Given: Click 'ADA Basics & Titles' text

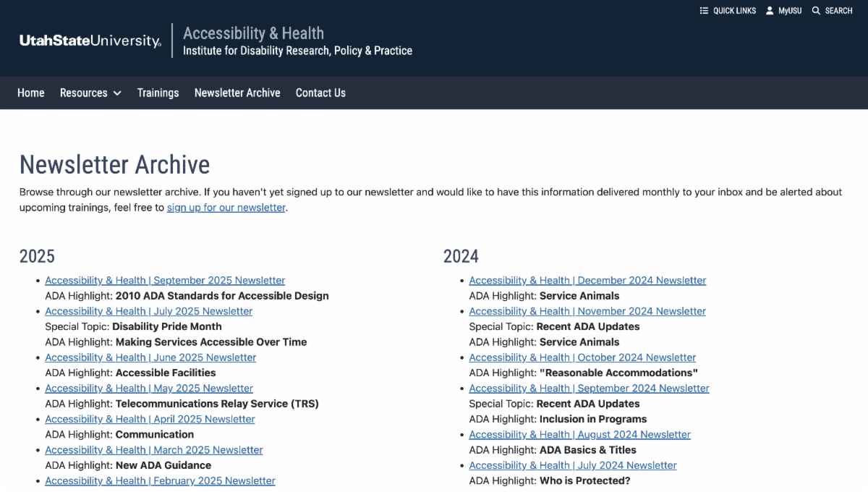Looking at the screenshot, I should pyautogui.click(x=588, y=450).
